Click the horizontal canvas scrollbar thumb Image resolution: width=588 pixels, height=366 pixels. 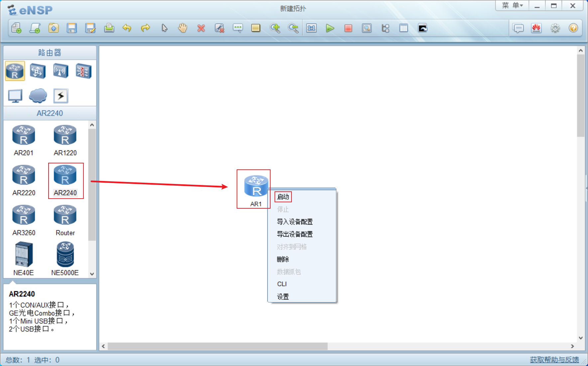coord(217,346)
